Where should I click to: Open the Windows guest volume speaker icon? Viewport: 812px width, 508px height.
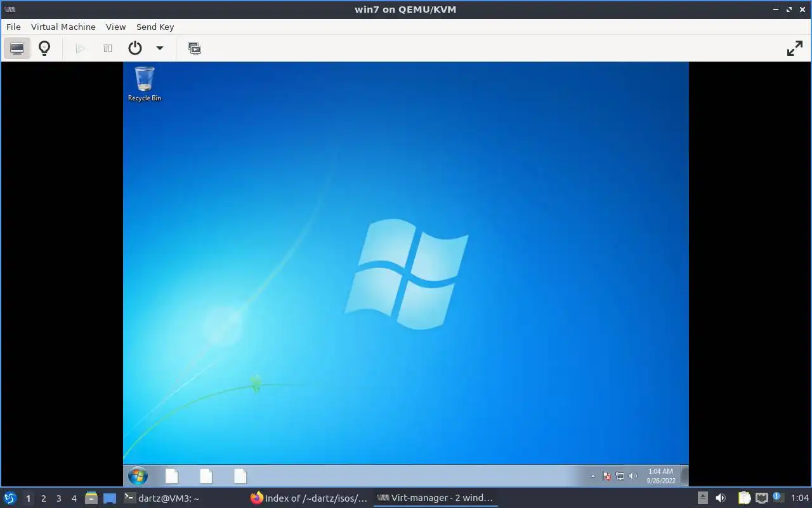point(632,476)
